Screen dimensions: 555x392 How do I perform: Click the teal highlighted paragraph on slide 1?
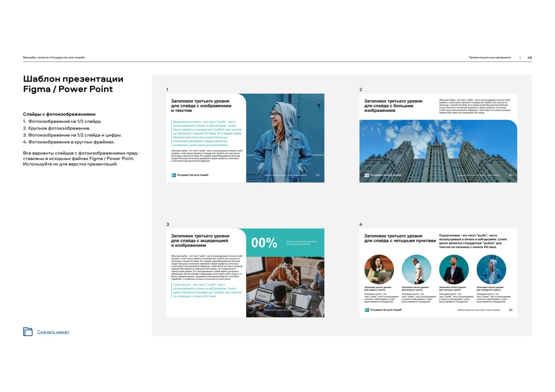coord(207,133)
